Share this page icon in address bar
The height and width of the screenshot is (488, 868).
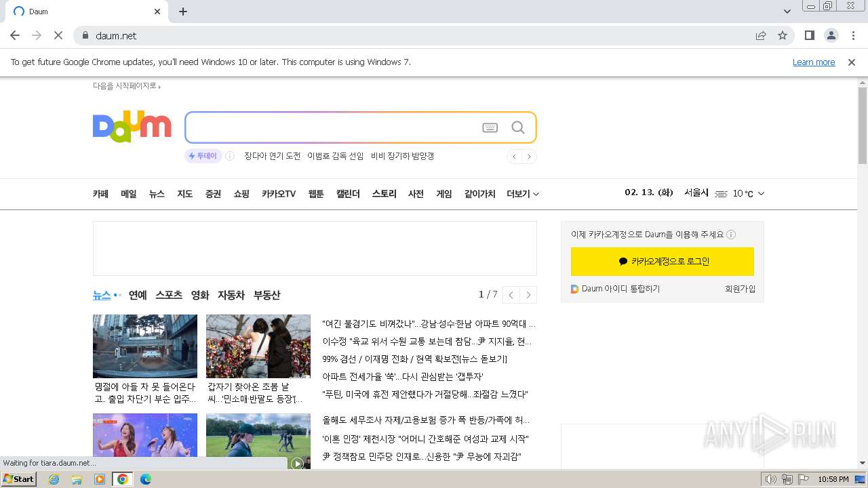pos(761,35)
